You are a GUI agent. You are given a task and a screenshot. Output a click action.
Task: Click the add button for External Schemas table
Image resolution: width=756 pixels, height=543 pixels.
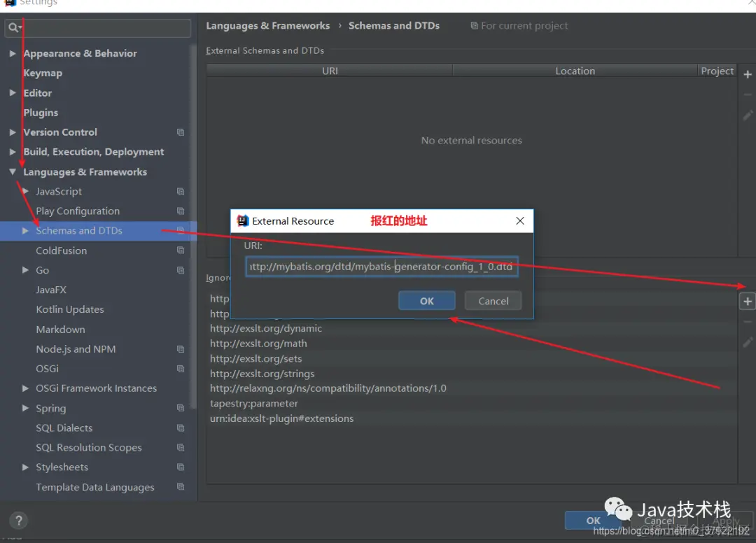(748, 75)
